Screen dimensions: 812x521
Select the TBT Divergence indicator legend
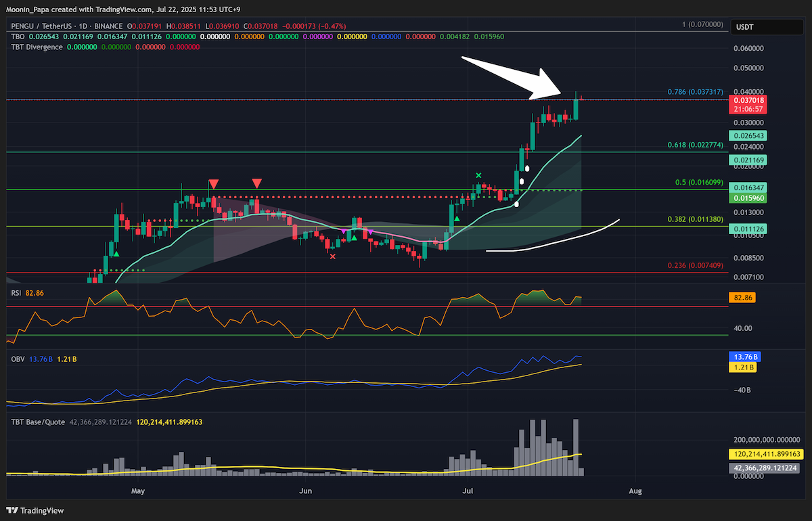pyautogui.click(x=36, y=47)
